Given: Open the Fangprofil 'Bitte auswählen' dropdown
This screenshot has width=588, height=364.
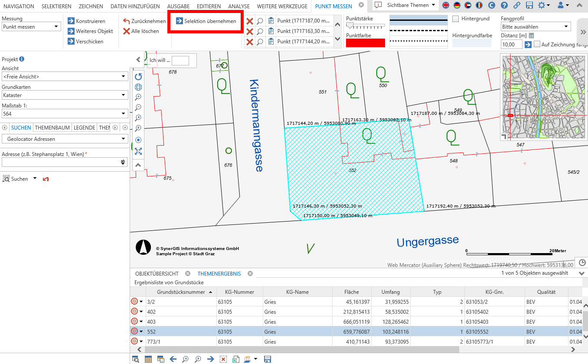Looking at the screenshot, I should click(536, 26).
